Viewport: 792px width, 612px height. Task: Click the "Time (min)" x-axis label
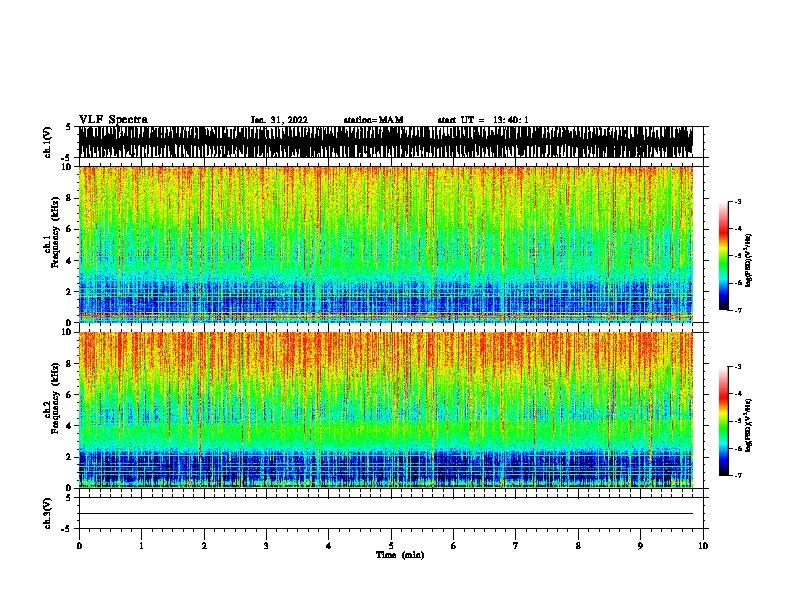click(400, 555)
